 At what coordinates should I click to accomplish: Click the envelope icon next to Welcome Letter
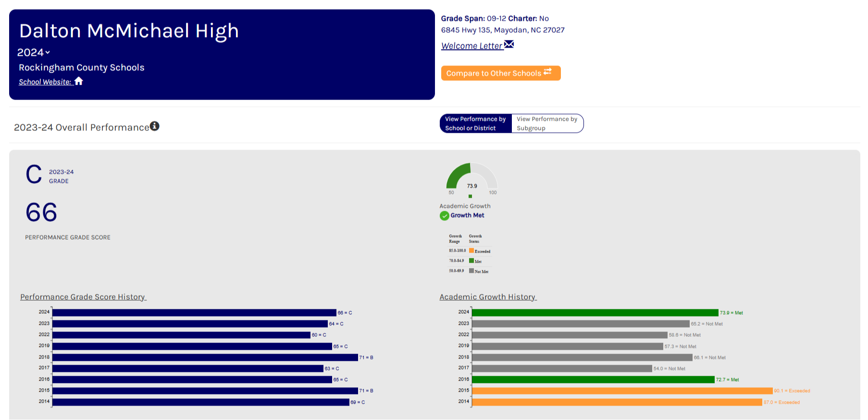click(509, 45)
